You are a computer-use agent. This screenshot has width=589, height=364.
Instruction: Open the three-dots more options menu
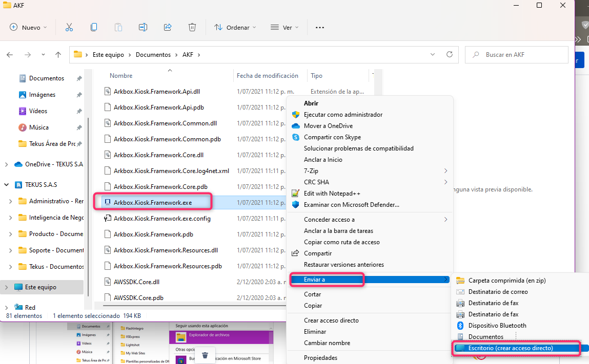click(x=320, y=27)
